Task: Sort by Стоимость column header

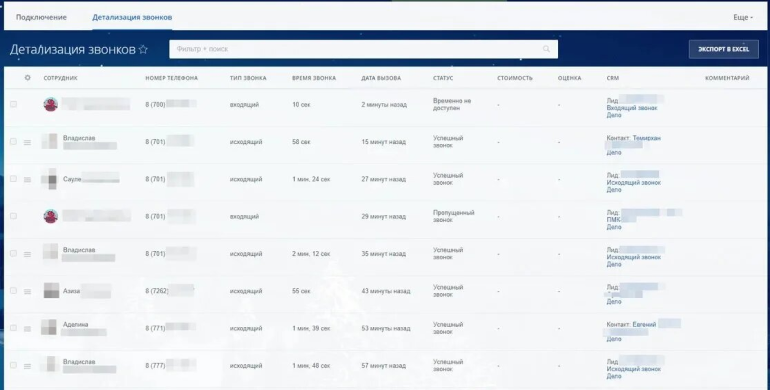Action: [515, 78]
